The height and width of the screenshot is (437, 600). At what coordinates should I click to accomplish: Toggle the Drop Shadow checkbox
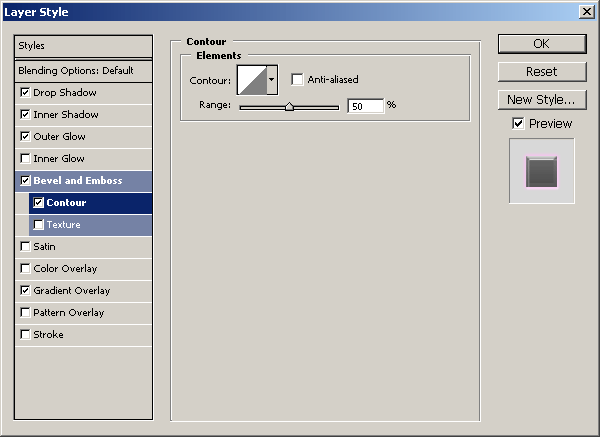point(25,93)
